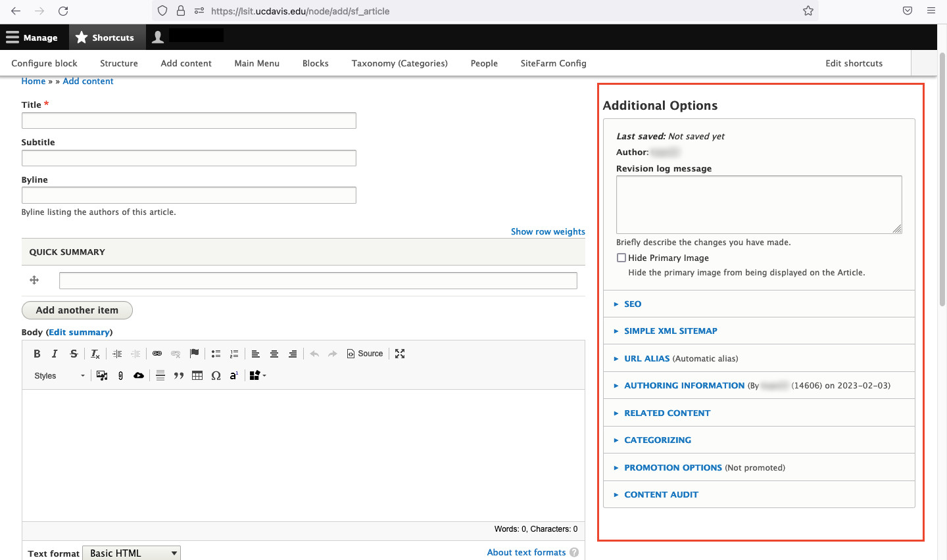Viewport: 947px width, 560px height.
Task: Apply italic formatting in the editor toolbar
Action: 55,354
